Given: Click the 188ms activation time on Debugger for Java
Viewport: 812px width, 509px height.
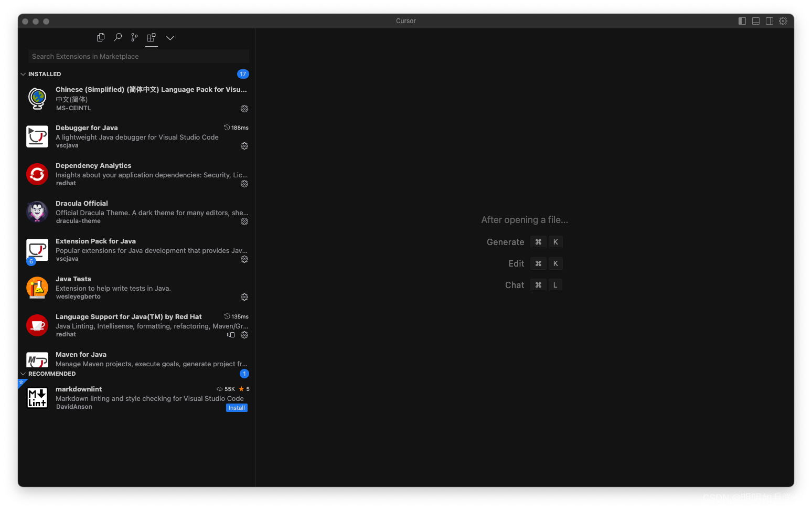Looking at the screenshot, I should pos(236,128).
